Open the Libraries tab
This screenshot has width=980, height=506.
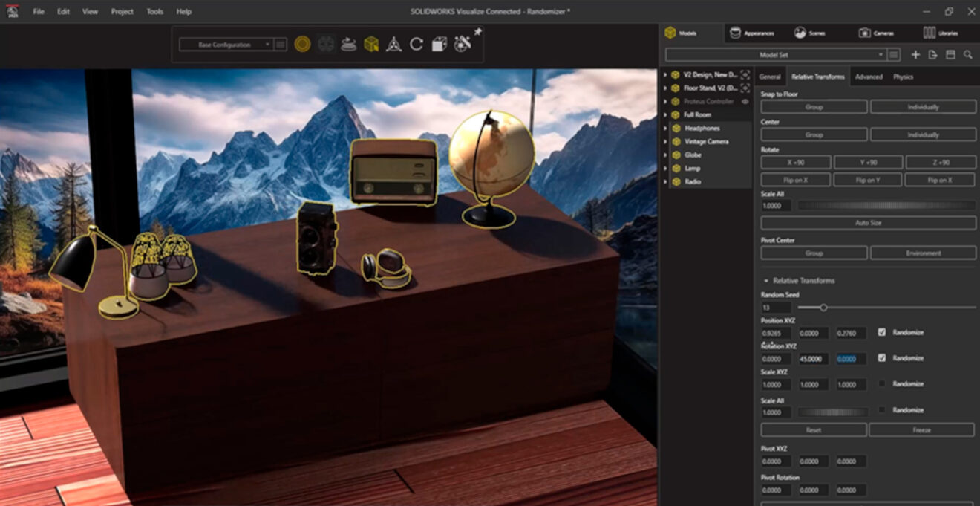[941, 33]
